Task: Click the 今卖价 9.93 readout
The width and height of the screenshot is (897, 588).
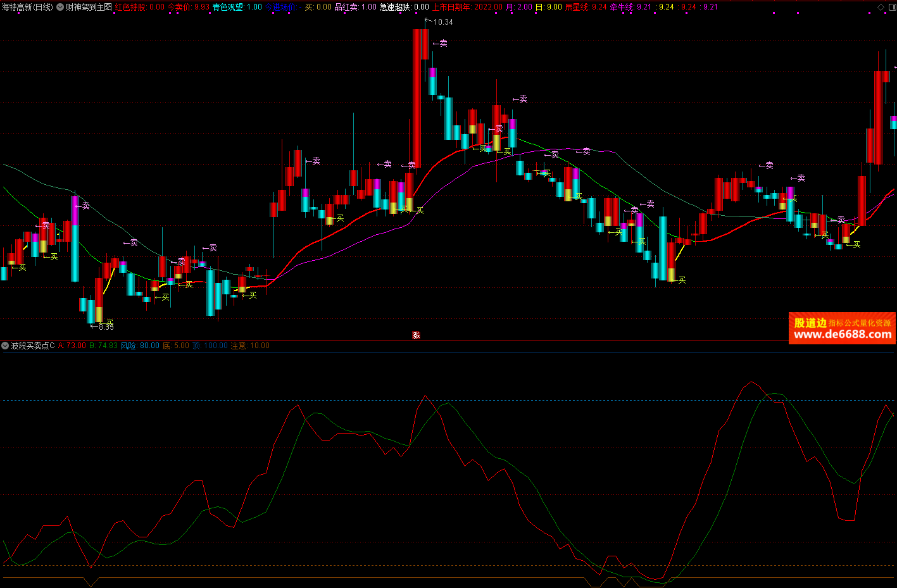Action: pos(188,7)
